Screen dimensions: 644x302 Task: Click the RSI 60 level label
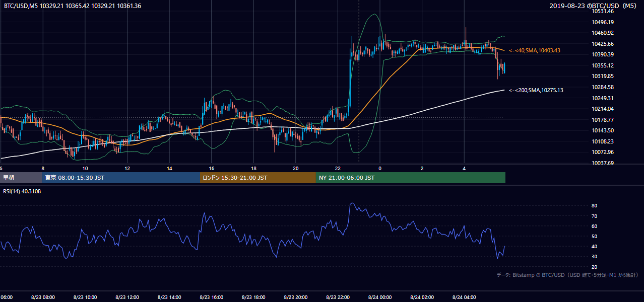click(595, 226)
